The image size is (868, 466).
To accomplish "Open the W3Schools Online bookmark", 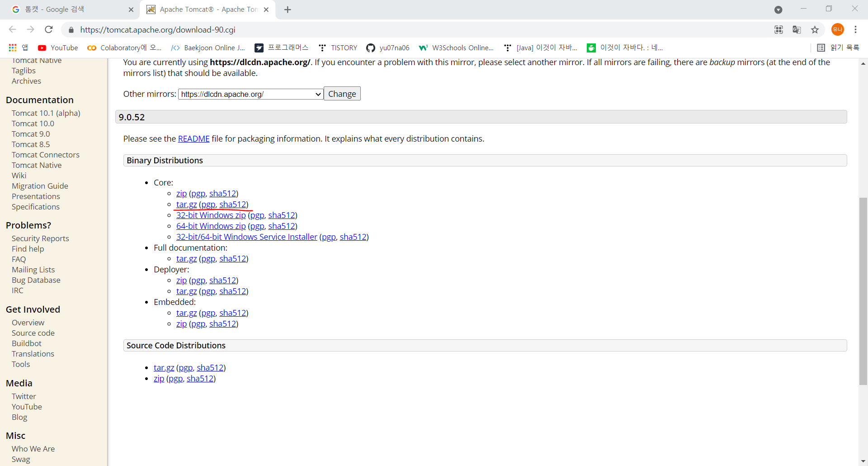I will tap(456, 48).
